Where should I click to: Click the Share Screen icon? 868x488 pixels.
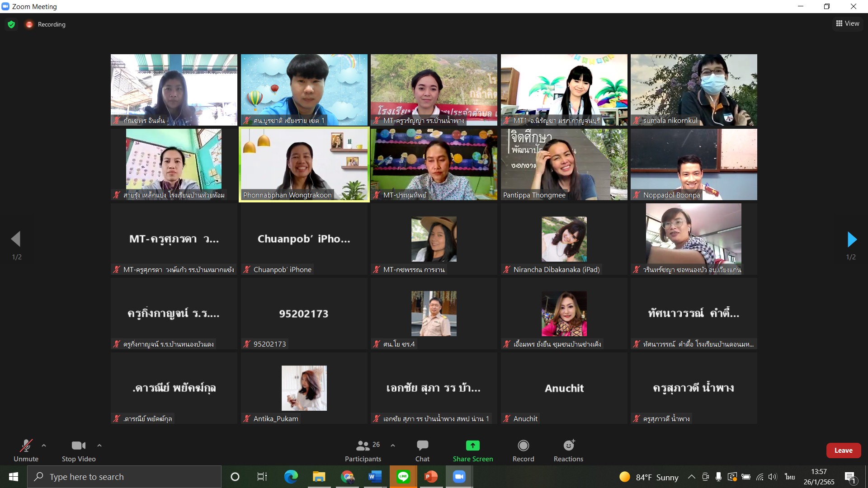[x=472, y=446]
